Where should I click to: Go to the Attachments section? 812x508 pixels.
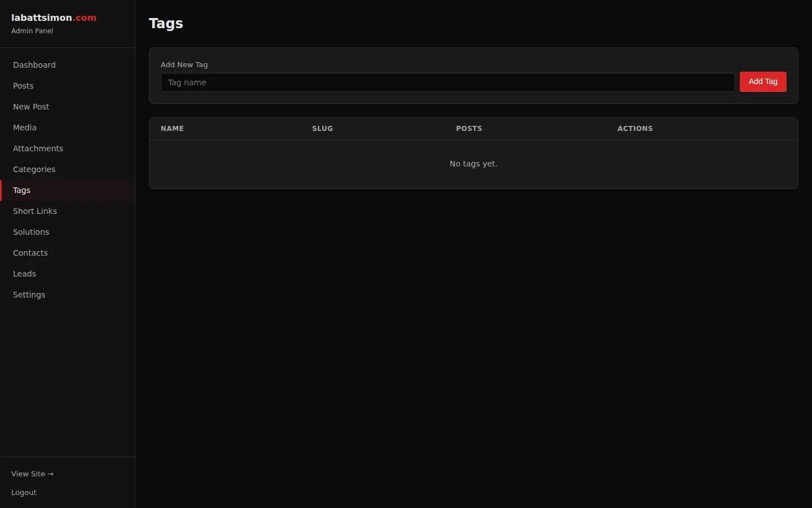[x=38, y=148]
